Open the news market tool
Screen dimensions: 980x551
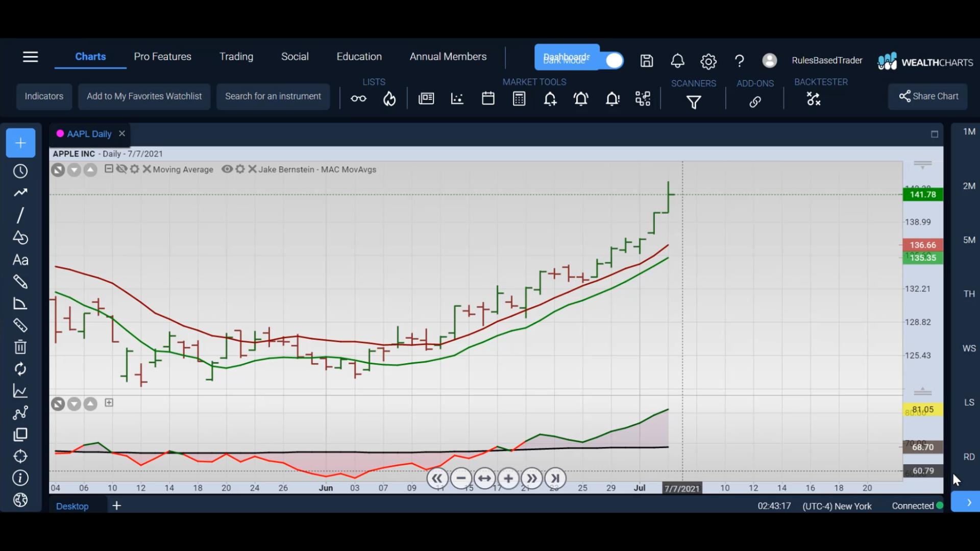click(x=426, y=98)
